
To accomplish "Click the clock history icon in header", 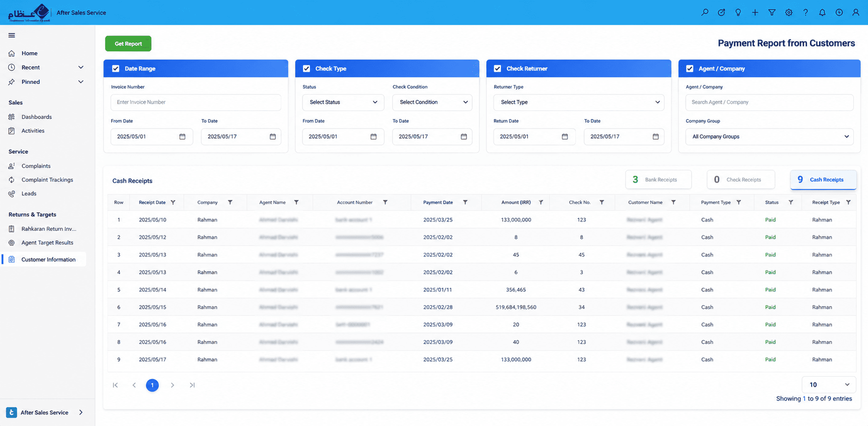I will click(839, 13).
